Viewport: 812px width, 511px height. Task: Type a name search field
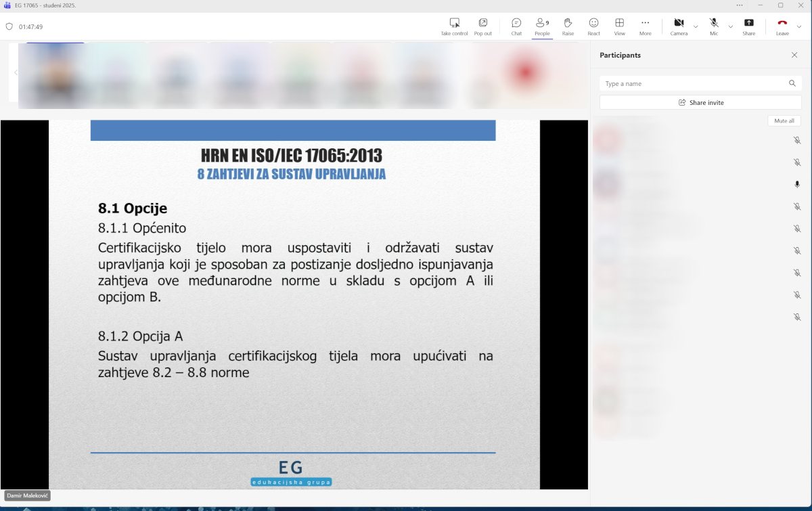point(694,83)
